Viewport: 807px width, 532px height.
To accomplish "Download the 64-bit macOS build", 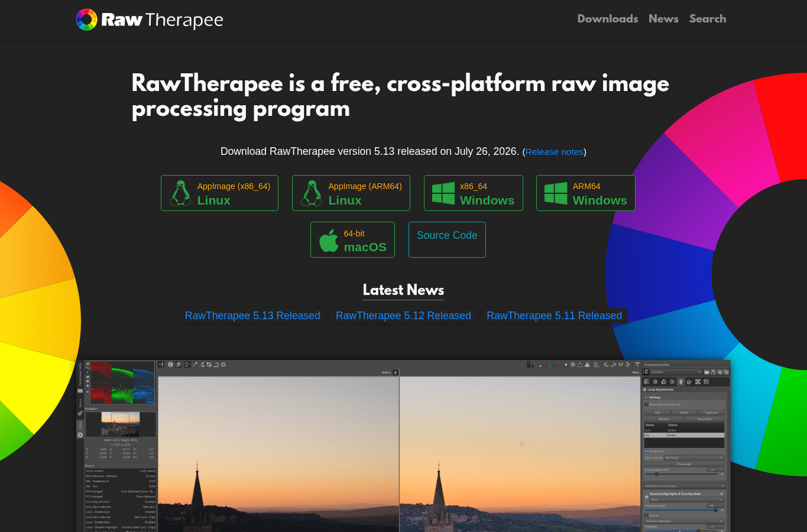I will 352,240.
